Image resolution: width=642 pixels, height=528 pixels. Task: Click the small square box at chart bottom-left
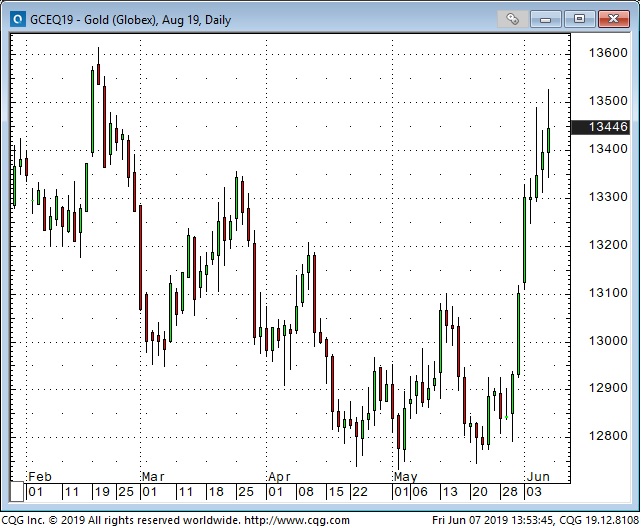tap(17, 492)
